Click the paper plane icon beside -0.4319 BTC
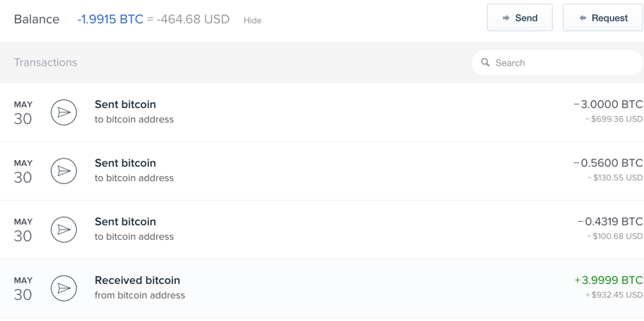 (64, 229)
